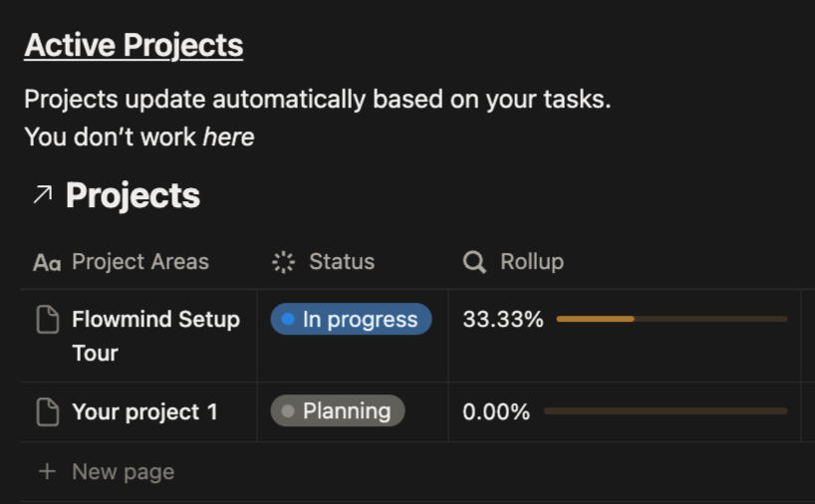
Task: Click the description text about projects updating
Action: (317, 100)
